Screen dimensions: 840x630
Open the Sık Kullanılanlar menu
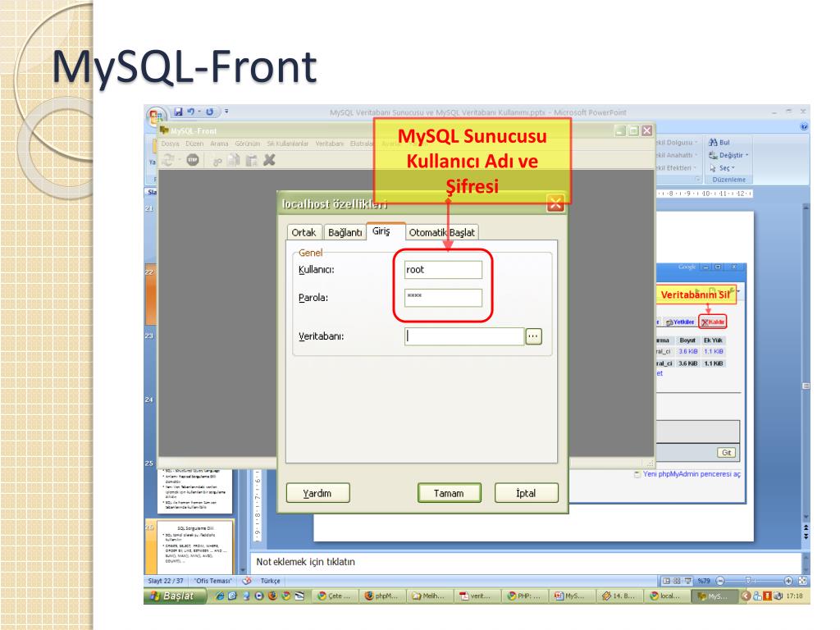click(x=288, y=144)
